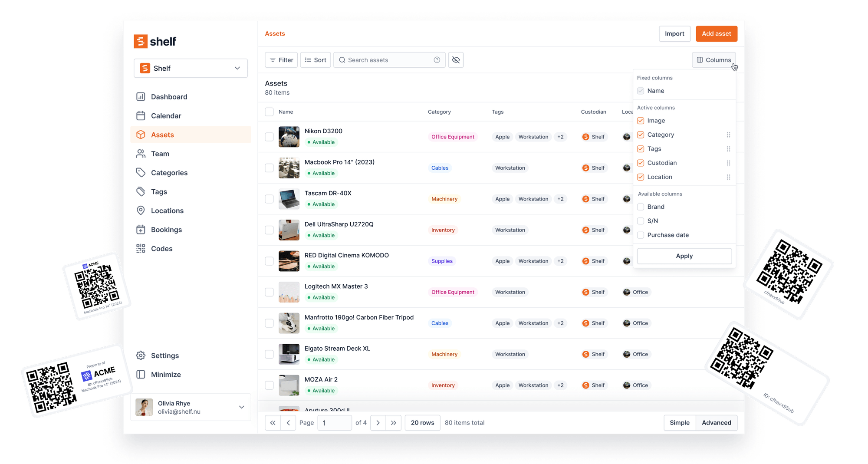Click the drag handle next to Tags
Viewport: 868px width, 464px height.
728,149
